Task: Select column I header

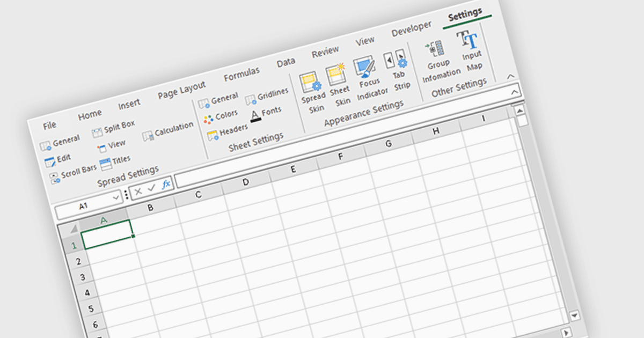Action: coord(484,117)
